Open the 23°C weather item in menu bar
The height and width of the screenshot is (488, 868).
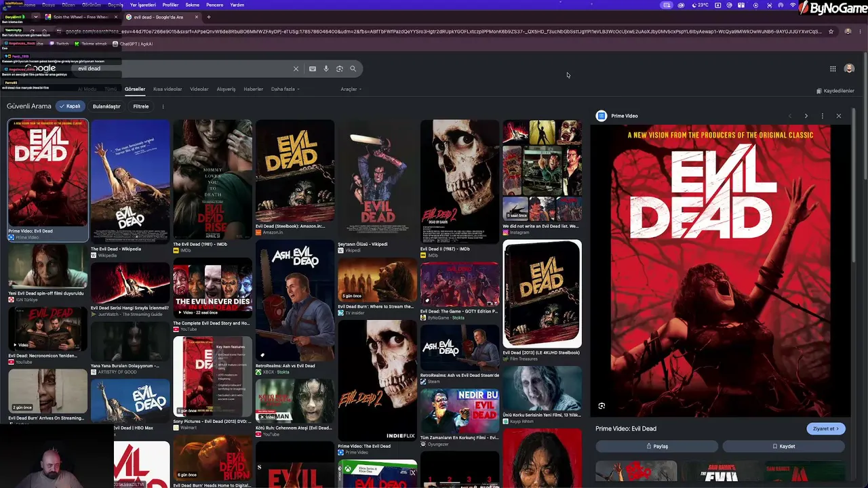[x=701, y=5]
